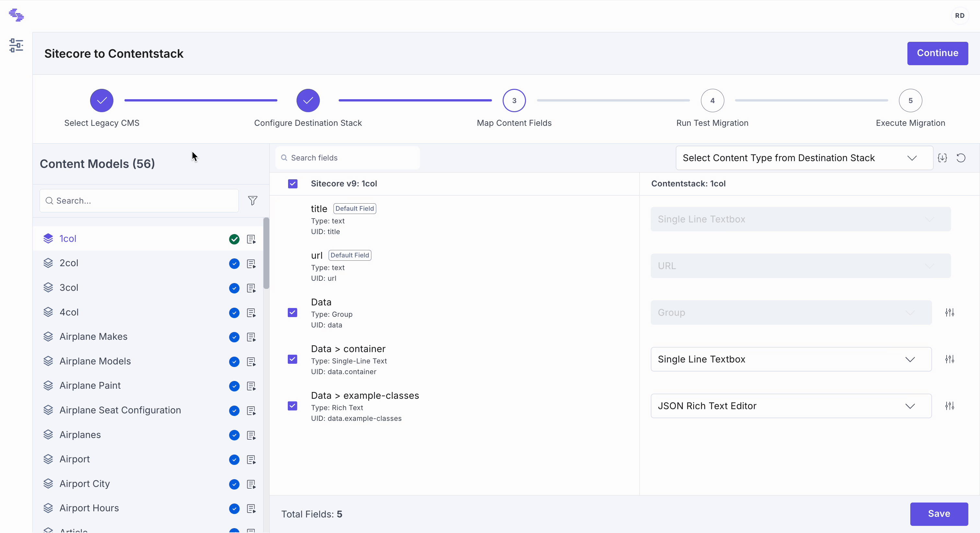This screenshot has width=980, height=533.
Task: Open the RD user avatar
Action: point(960,16)
